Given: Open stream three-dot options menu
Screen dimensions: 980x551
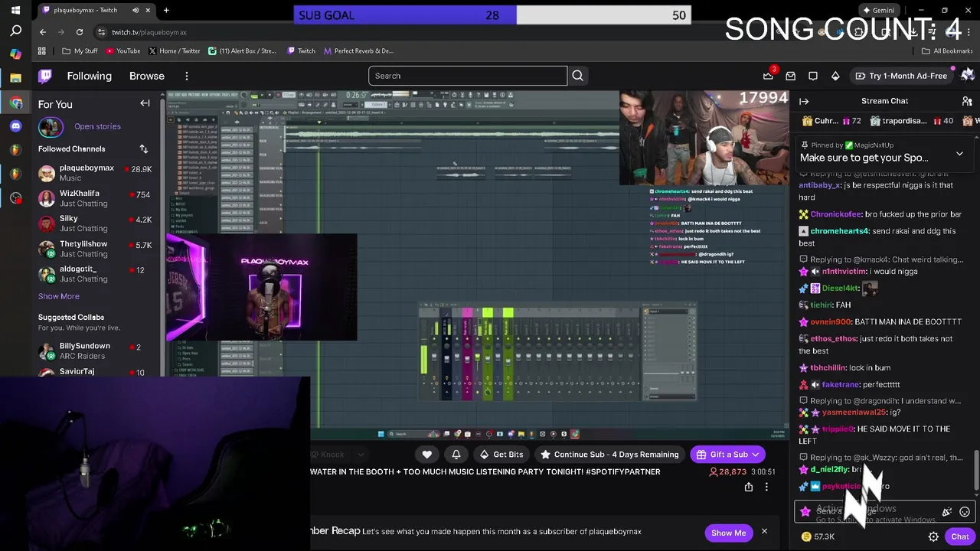Looking at the screenshot, I should pyautogui.click(x=766, y=487).
